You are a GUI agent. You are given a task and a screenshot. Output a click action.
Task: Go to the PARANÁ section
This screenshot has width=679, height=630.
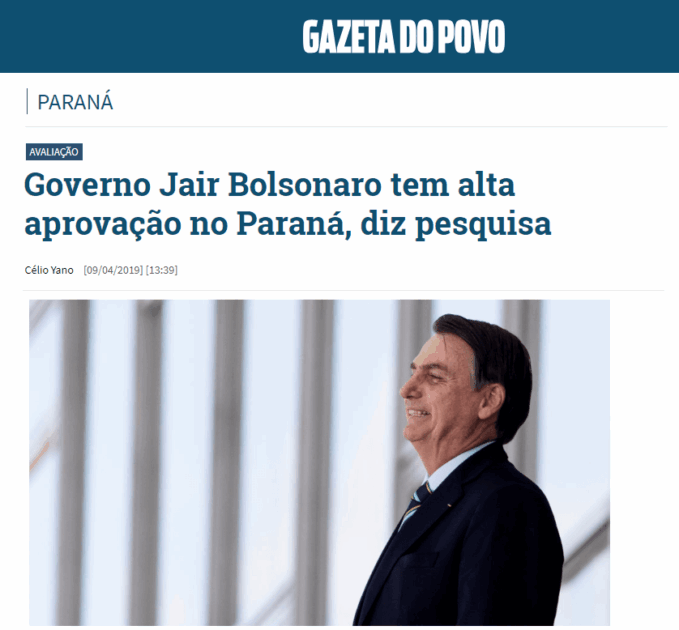[x=75, y=102]
